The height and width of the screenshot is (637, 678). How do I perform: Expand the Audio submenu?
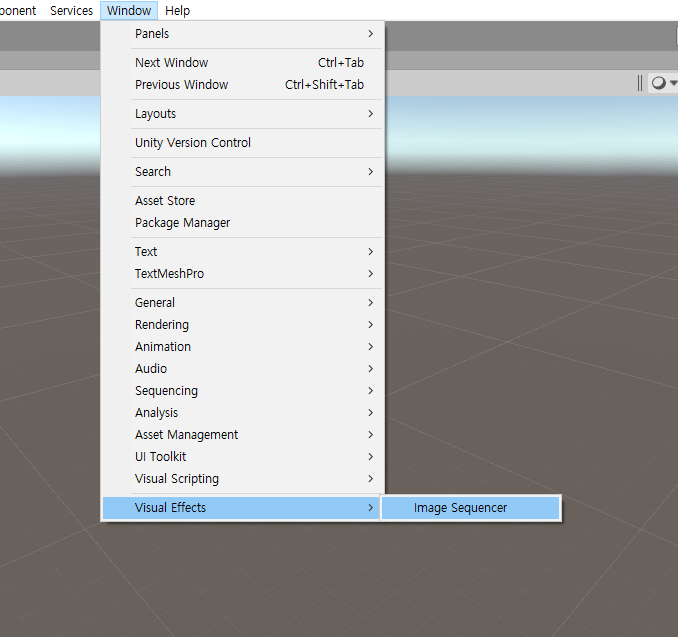(243, 369)
